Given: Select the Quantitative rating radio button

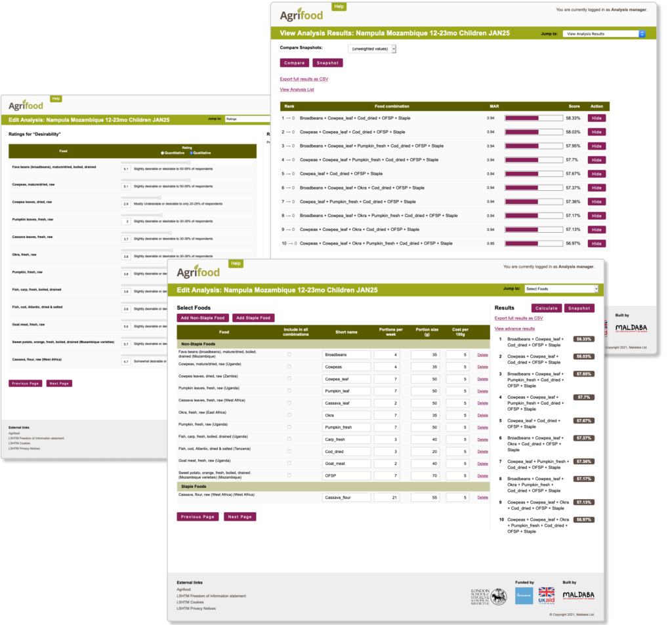Looking at the screenshot, I should [163, 153].
